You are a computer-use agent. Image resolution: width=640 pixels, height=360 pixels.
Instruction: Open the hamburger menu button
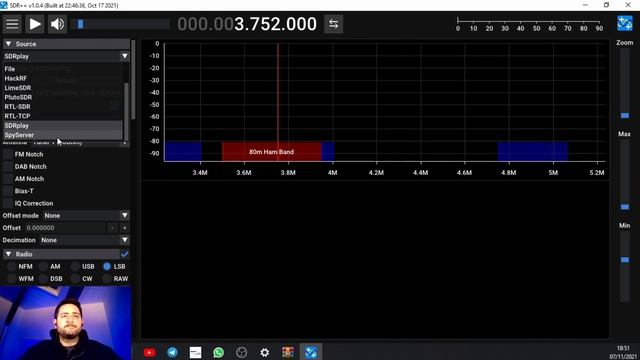[x=12, y=24]
